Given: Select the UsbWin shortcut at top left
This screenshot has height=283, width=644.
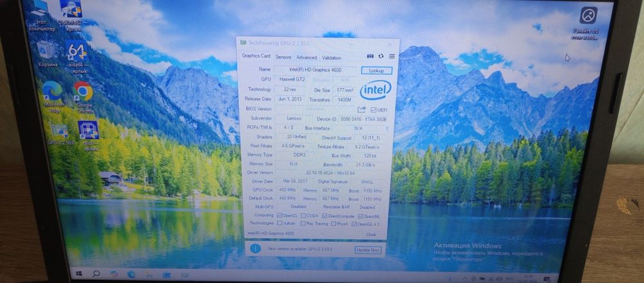Looking at the screenshot, I should [71, 15].
